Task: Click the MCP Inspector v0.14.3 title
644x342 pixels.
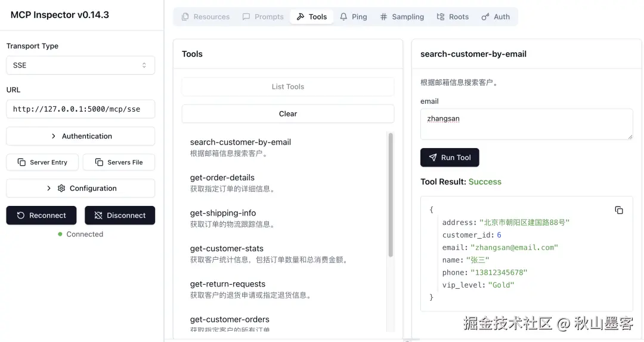Action: [60, 15]
